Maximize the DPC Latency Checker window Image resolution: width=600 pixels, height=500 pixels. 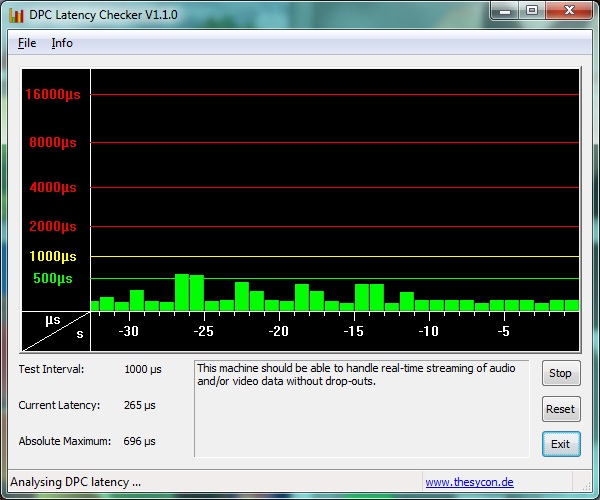(530, 11)
